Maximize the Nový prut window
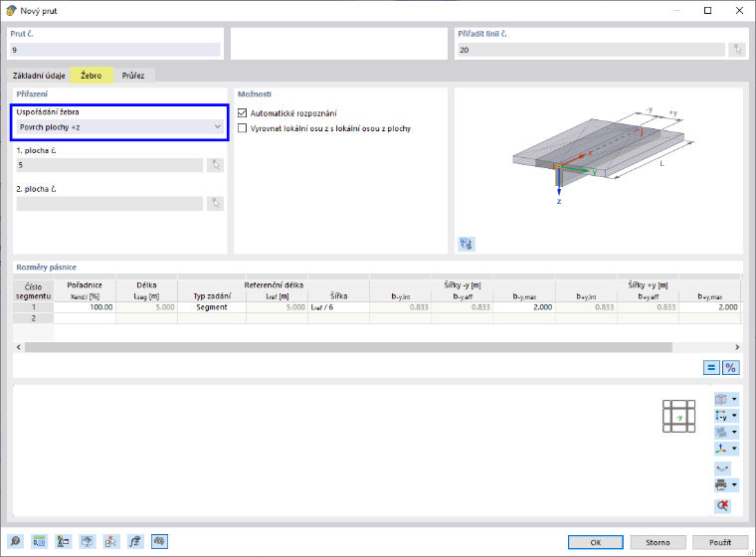 708,11
